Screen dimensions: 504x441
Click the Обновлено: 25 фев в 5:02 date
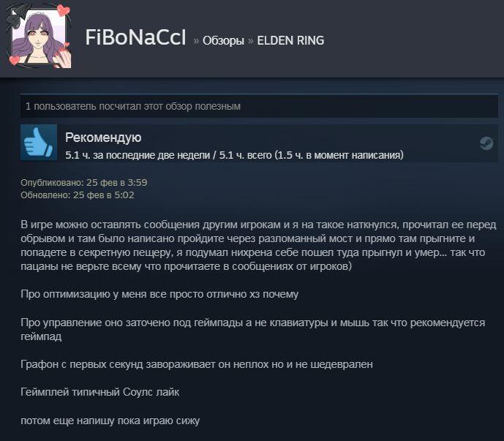tap(78, 195)
